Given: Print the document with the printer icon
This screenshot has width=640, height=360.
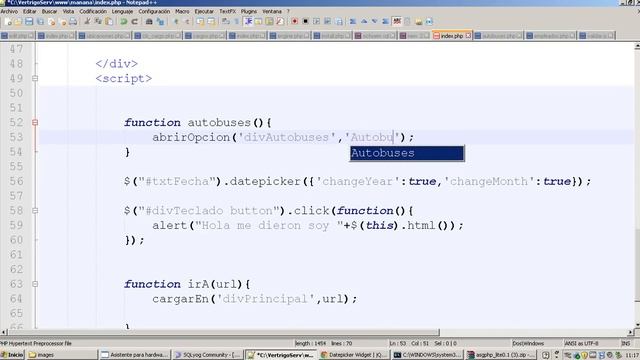Looking at the screenshot, I should coord(73,21).
